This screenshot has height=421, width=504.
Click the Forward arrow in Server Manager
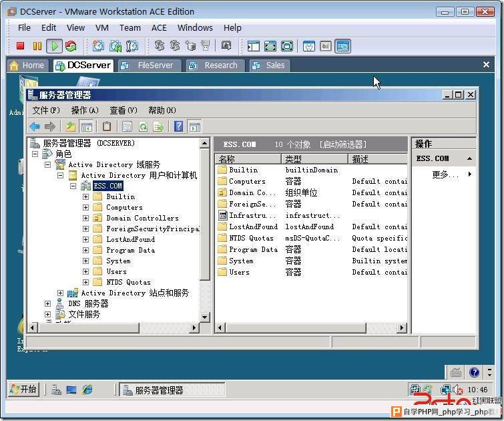point(50,126)
